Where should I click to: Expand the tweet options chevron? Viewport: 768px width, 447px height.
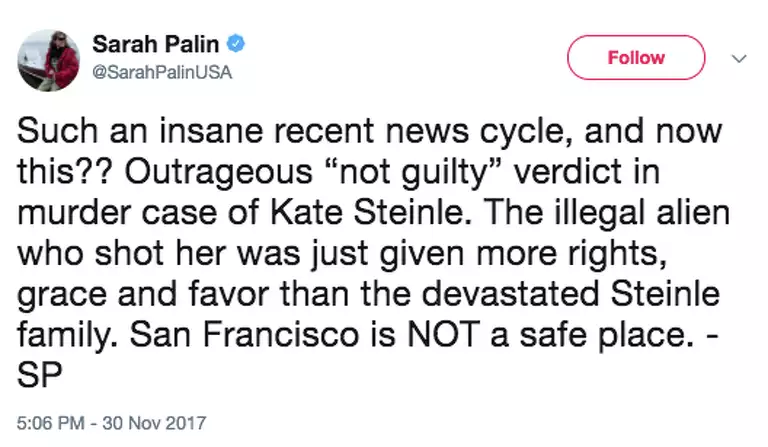coord(739,58)
